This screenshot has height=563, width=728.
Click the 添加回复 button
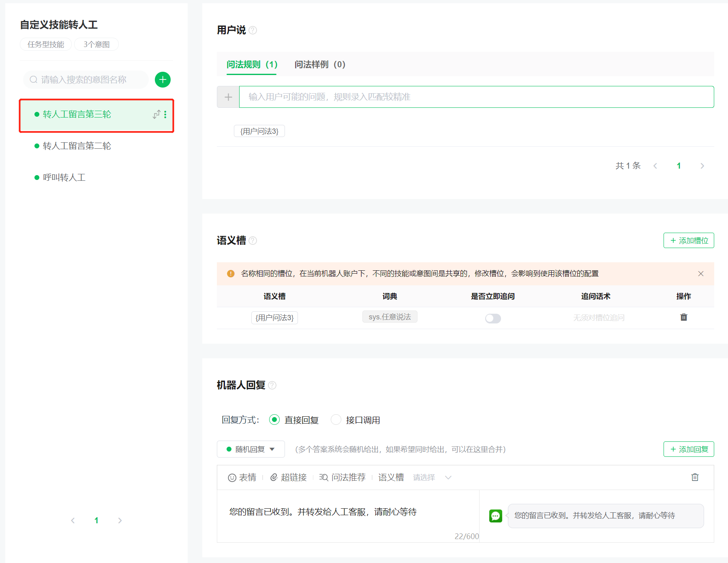(x=689, y=449)
